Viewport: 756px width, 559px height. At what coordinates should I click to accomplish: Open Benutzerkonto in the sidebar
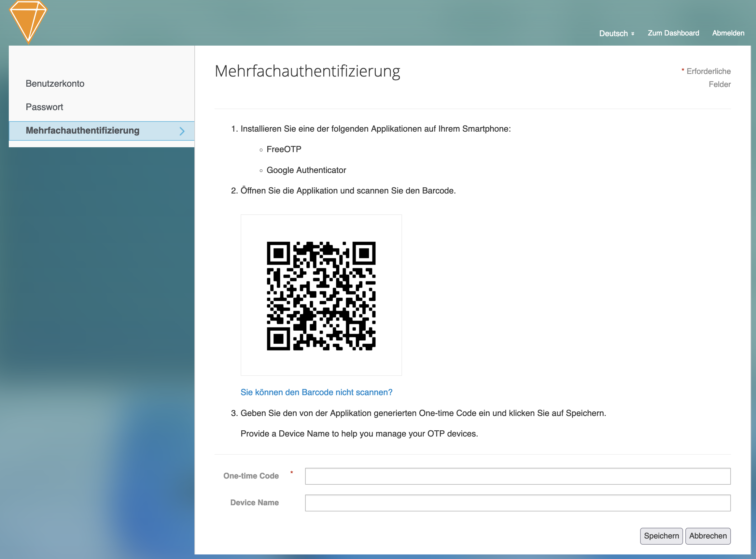tap(55, 84)
